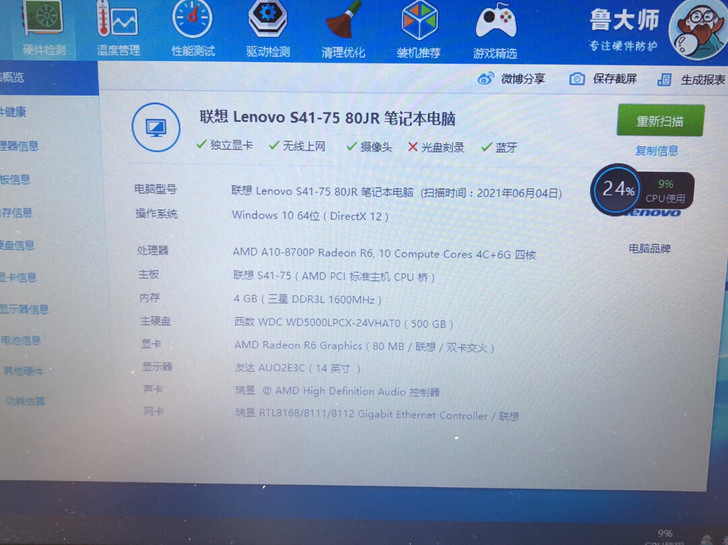Select 功耗估算 in the sidebar
This screenshot has height=545, width=728.
point(26,401)
